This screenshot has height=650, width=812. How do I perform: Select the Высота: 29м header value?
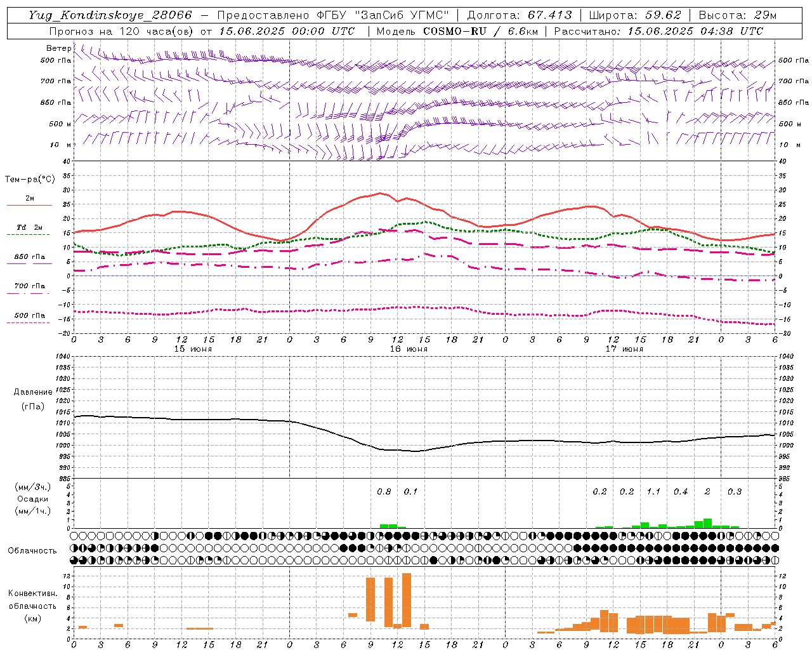coord(737,15)
